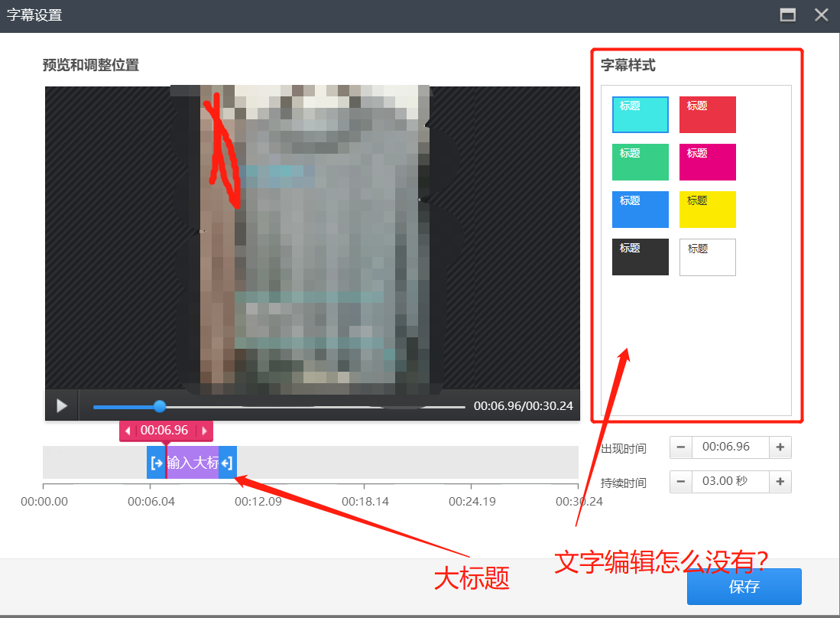Click the 预览和调整位置 heading
The width and height of the screenshot is (840, 618).
(x=91, y=65)
